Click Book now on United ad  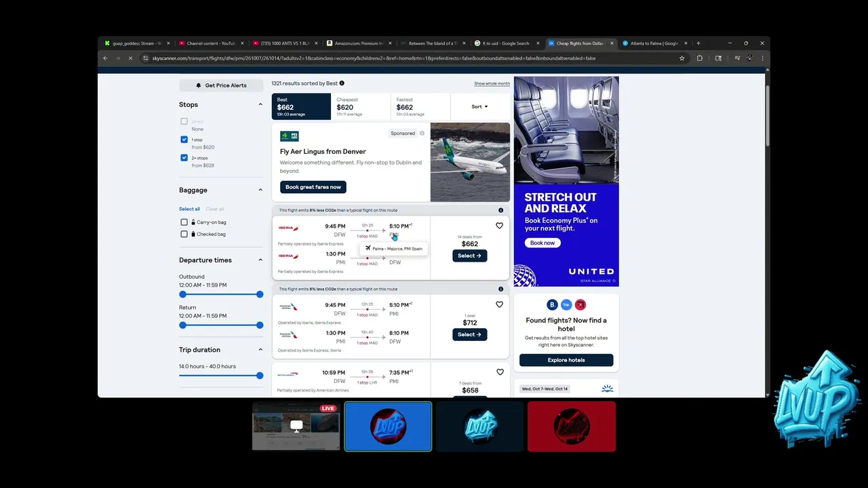click(542, 243)
